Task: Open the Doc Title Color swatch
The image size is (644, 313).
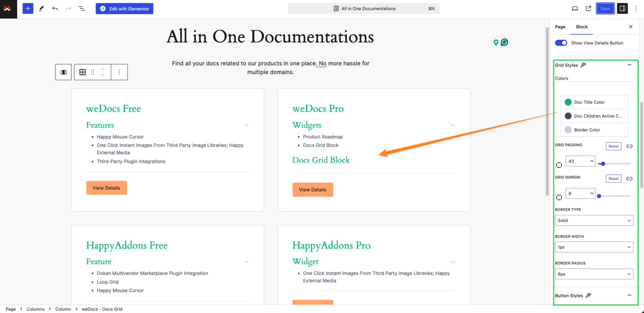Action: click(x=568, y=102)
